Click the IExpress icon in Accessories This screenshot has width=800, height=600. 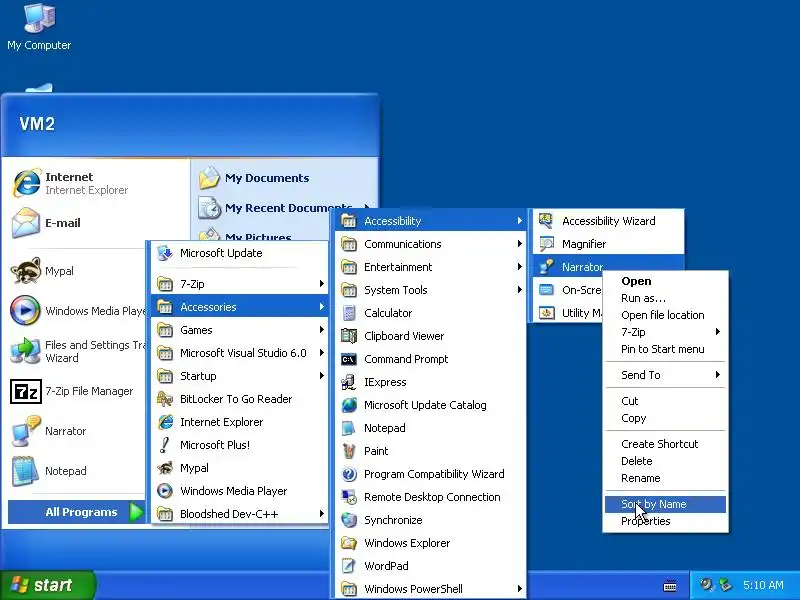coord(349,382)
